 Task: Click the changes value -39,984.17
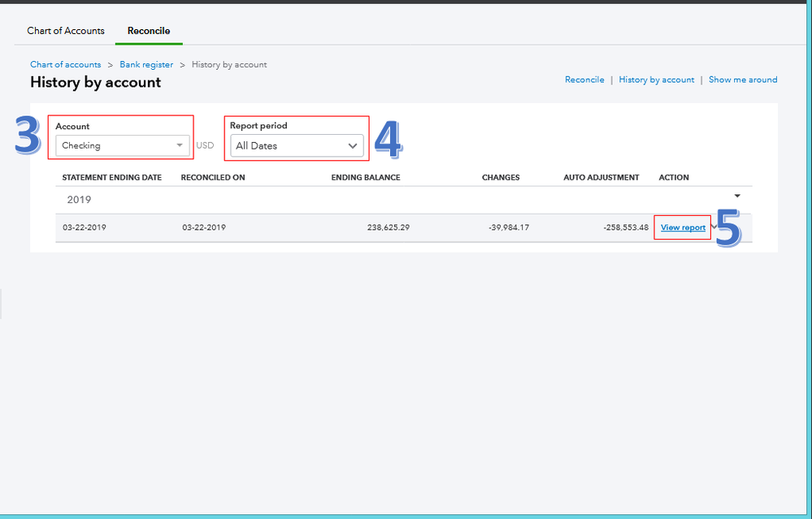pos(509,227)
